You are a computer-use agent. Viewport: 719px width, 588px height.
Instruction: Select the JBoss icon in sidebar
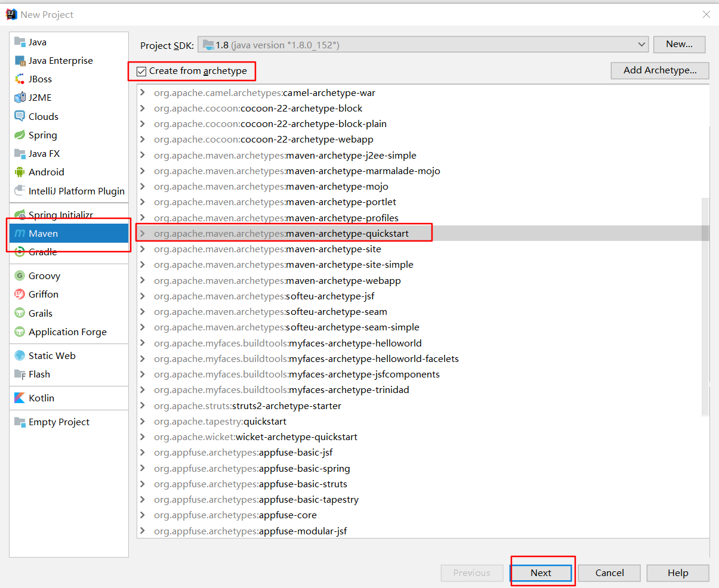(x=20, y=79)
